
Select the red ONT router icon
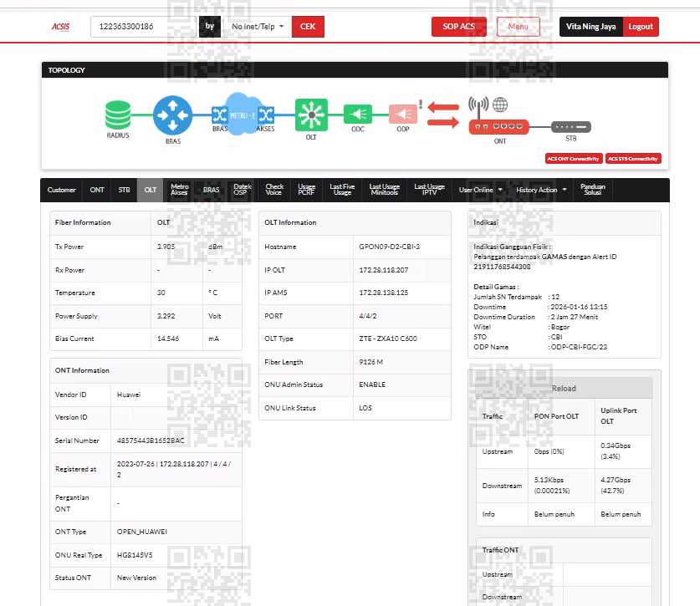(498, 127)
